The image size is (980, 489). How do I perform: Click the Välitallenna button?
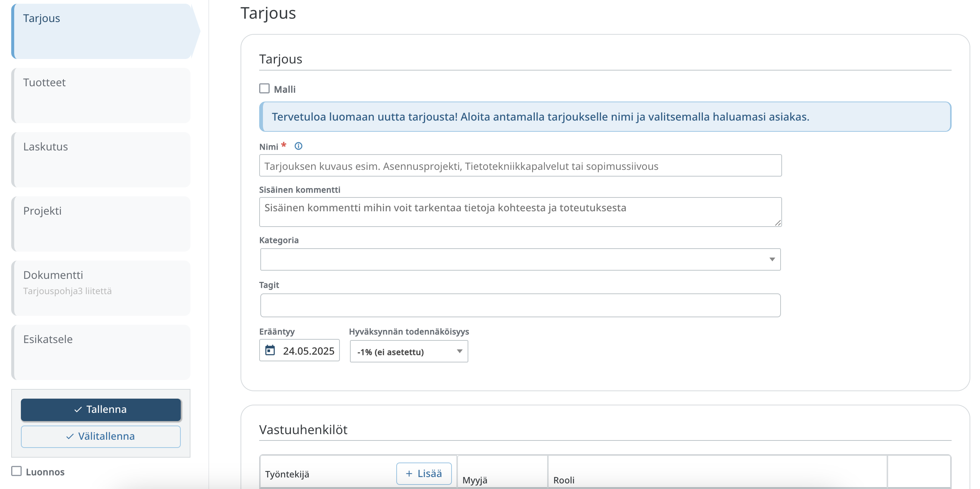[101, 436]
